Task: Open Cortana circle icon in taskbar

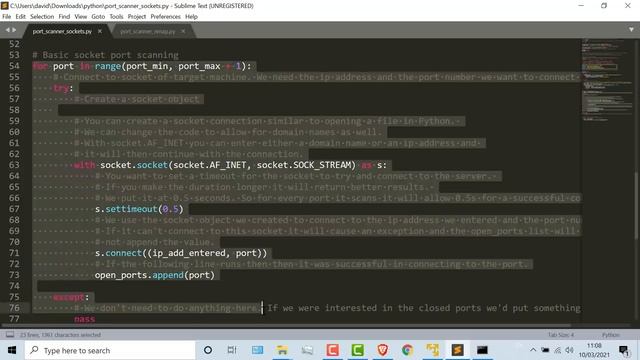Action: coord(208,350)
